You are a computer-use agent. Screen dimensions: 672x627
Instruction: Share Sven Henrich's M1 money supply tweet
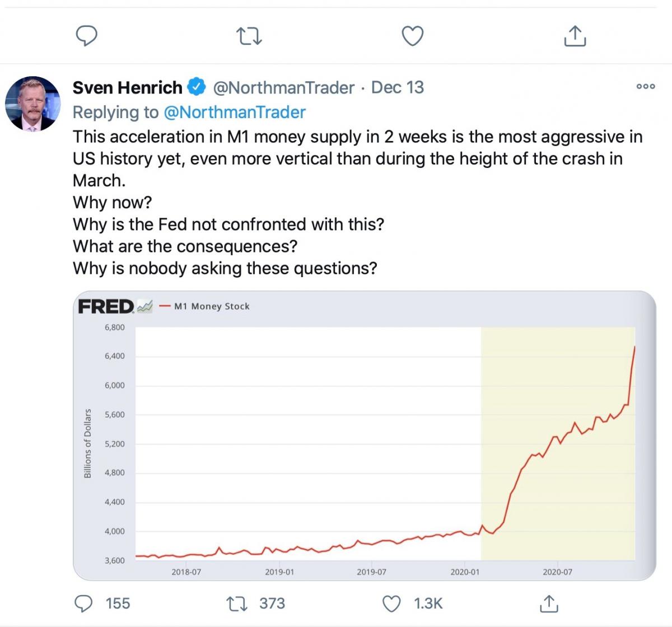tap(549, 603)
